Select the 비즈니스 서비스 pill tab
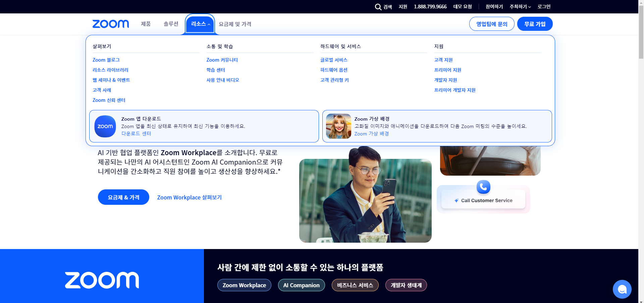The height and width of the screenshot is (303, 644). [x=355, y=285]
